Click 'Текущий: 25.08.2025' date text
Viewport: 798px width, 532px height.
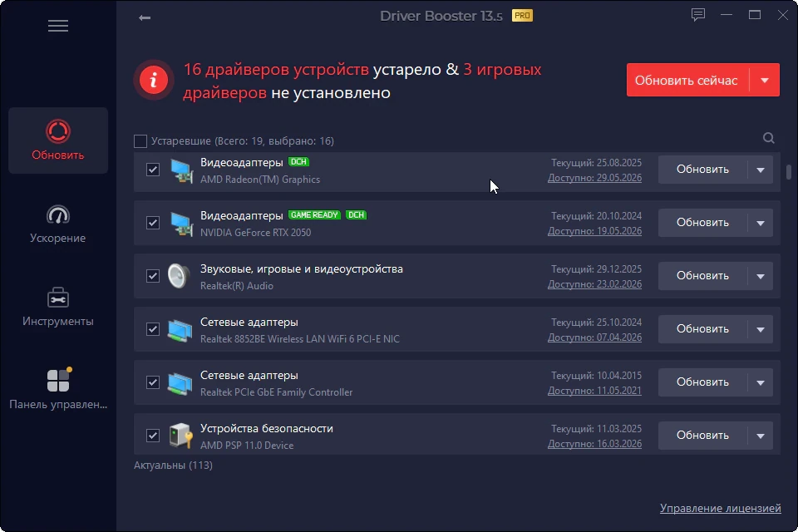(597, 163)
